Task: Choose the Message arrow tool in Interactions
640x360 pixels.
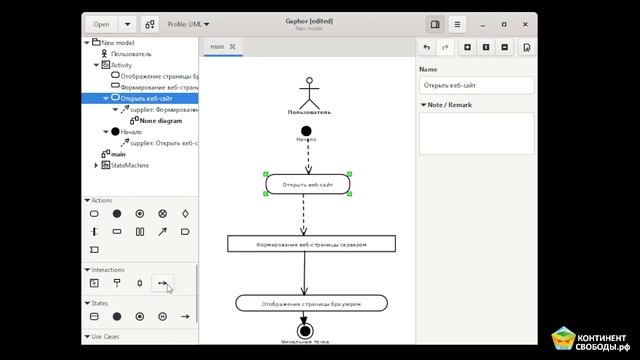Action: [x=162, y=283]
